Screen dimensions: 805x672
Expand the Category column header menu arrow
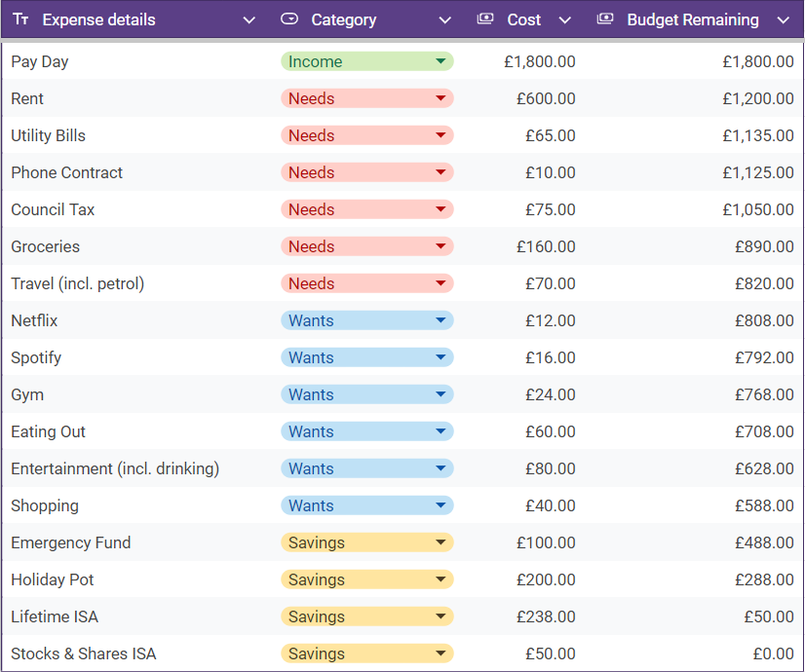click(x=445, y=20)
